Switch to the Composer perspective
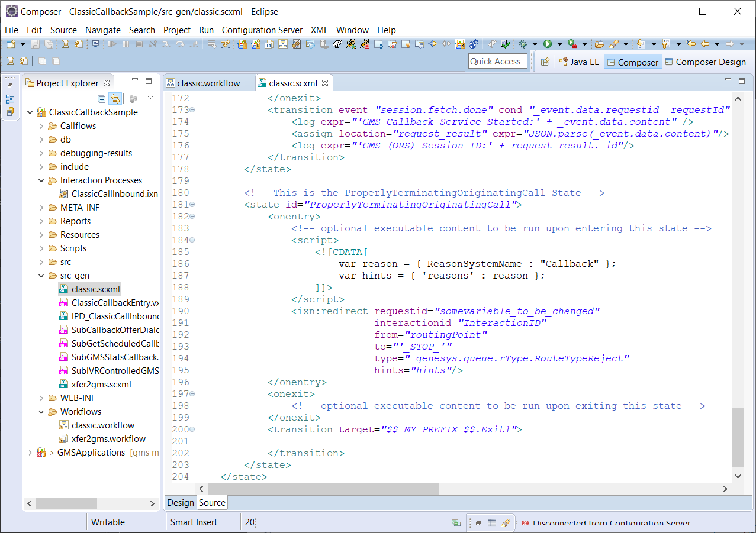This screenshot has width=756, height=533. 632,62
